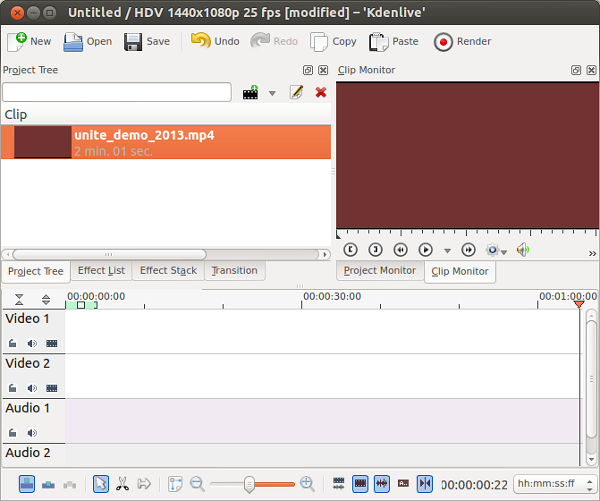Toggle lock on Video 1 track
The width and height of the screenshot is (600, 501).
[x=13, y=343]
